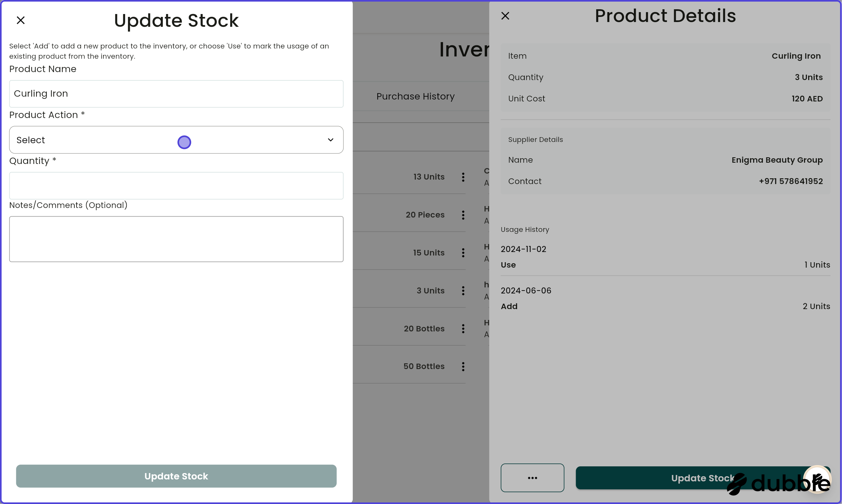Close the Product Details panel
Viewport: 842px width, 504px height.
point(505,16)
